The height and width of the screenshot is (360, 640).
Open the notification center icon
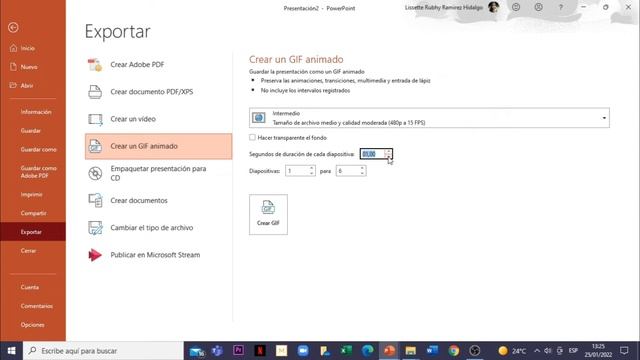coord(624,351)
